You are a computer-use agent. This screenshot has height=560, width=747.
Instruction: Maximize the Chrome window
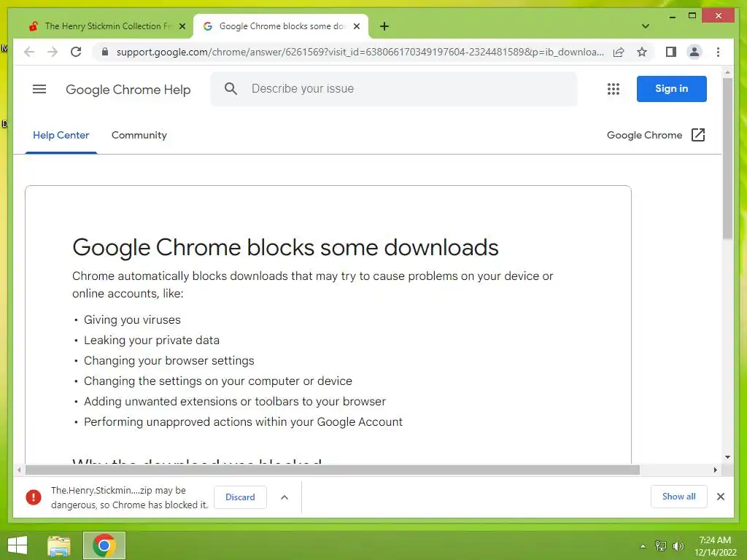[692, 16]
